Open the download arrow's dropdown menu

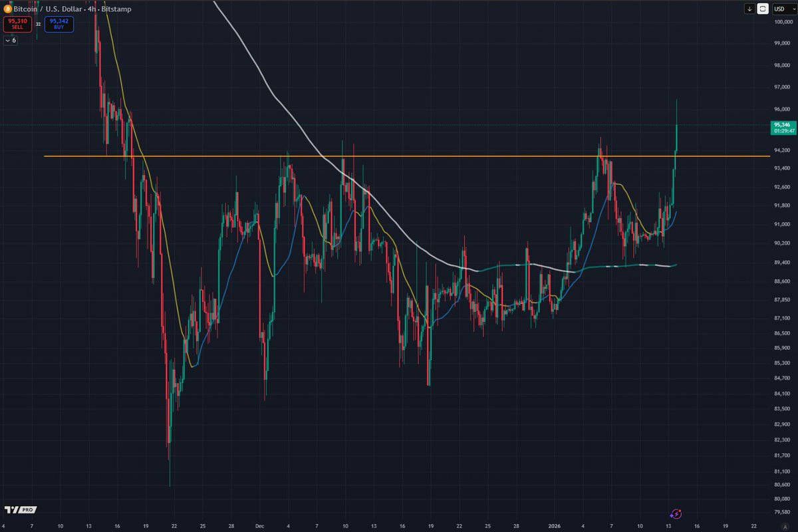pyautogui.click(x=749, y=9)
